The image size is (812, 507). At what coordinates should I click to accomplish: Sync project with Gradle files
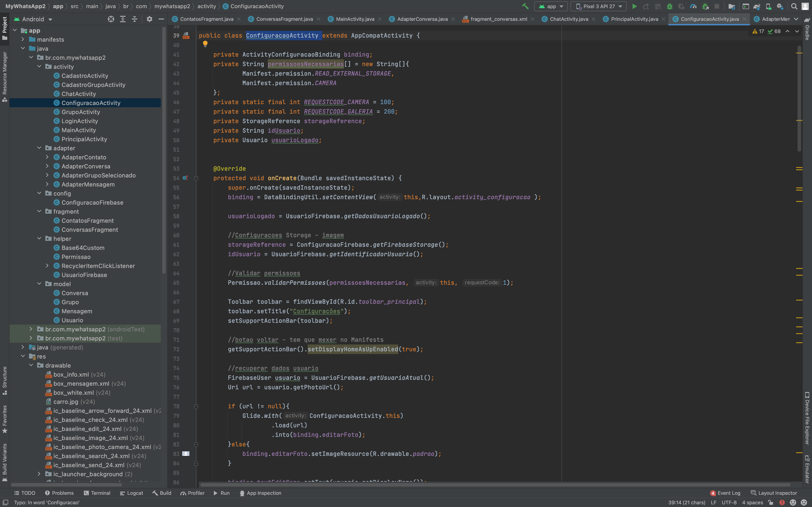(757, 6)
